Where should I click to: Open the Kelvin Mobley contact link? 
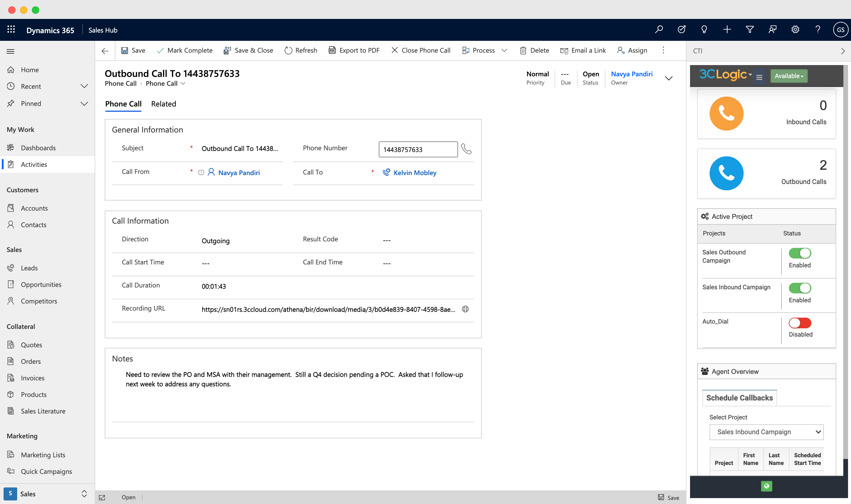click(415, 172)
